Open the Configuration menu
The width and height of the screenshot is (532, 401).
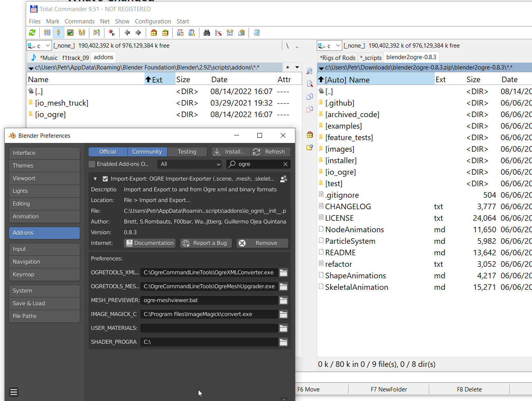click(x=153, y=21)
